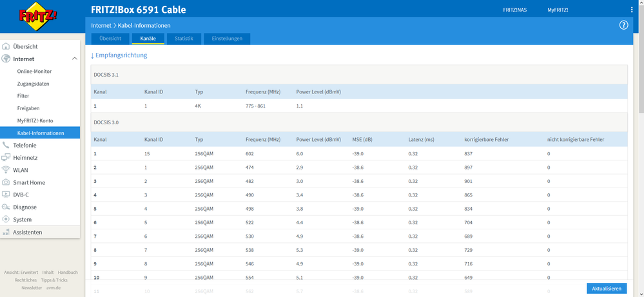The width and height of the screenshot is (644, 297).
Task: Open the Rechtliches footer link
Action: 26,280
